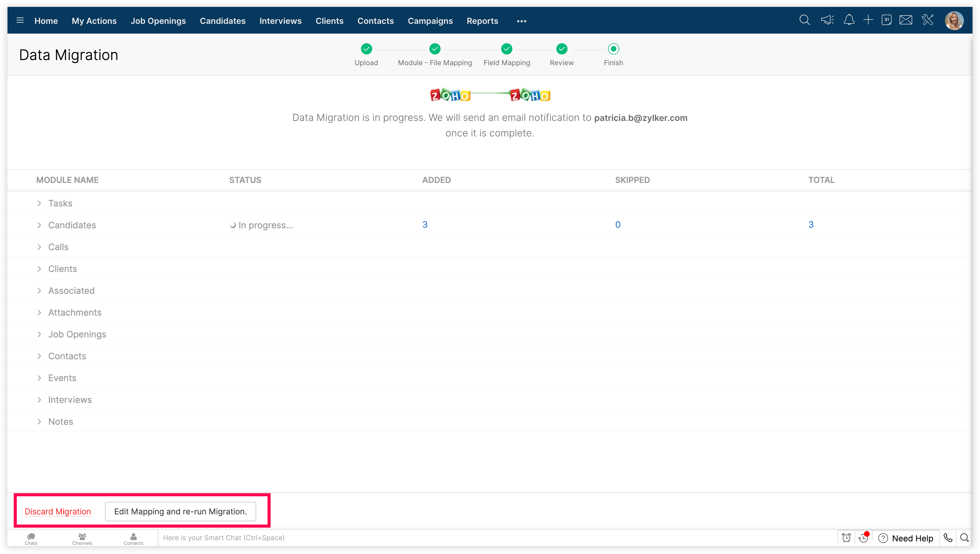Expand the Job Openings module row
The height and width of the screenshot is (554, 980).
tap(39, 335)
